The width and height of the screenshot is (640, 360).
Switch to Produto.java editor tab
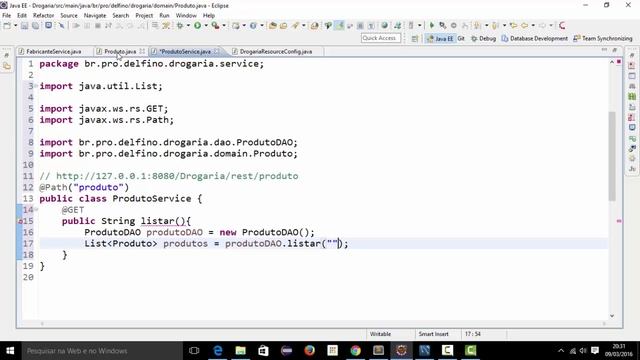pos(120,52)
